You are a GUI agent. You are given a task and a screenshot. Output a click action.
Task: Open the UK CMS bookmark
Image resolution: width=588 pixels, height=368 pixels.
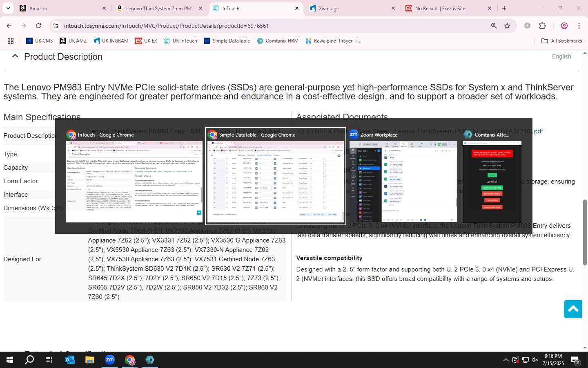point(40,41)
